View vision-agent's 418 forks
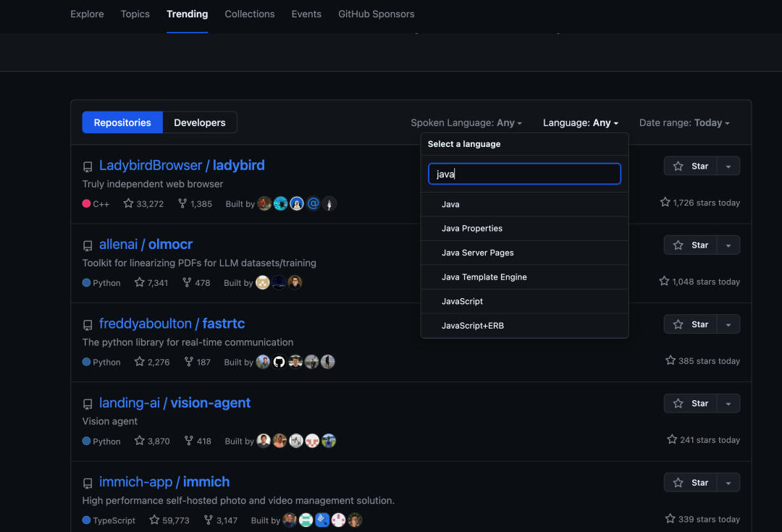The height and width of the screenshot is (532, 782). coord(198,441)
